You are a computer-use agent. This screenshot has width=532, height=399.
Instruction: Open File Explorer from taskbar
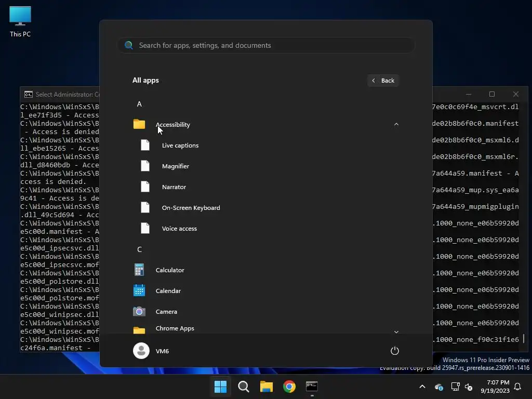(267, 386)
